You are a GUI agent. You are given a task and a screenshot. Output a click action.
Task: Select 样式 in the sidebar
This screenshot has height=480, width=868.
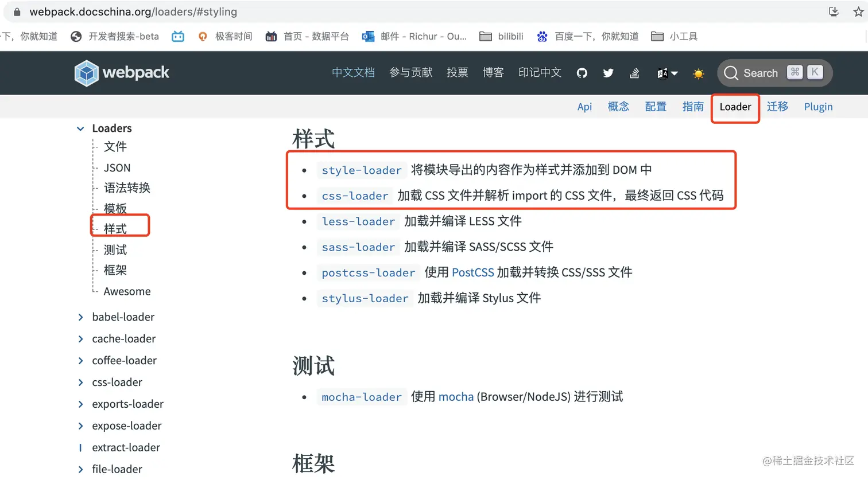tap(115, 229)
